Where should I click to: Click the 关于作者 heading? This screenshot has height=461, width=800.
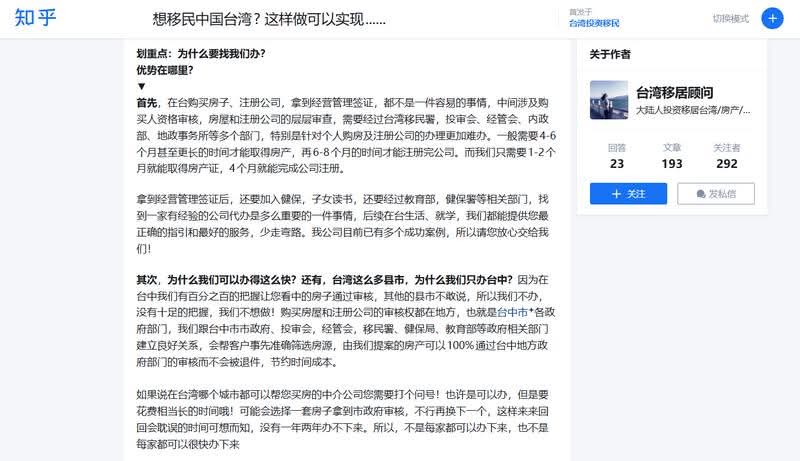[610, 54]
